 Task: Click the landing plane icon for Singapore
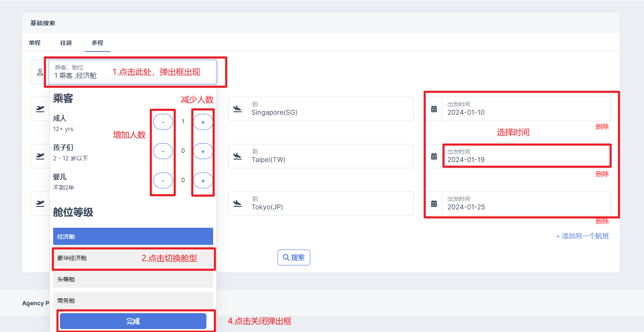(x=237, y=109)
